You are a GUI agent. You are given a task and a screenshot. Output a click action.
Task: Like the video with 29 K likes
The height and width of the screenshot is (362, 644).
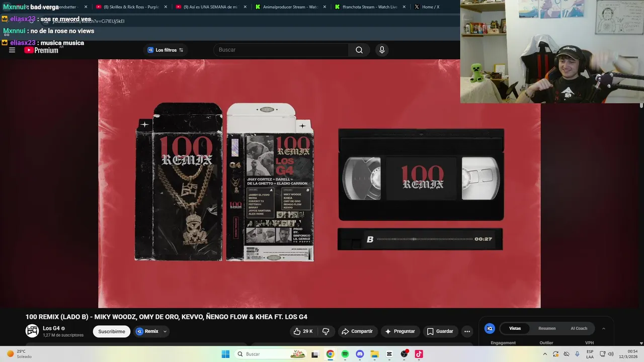pos(303,331)
